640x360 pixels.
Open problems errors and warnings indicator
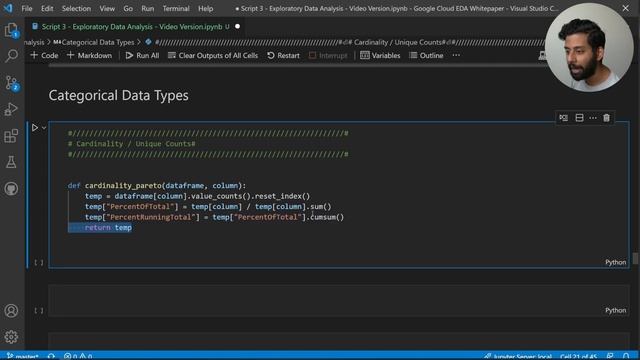(78, 356)
